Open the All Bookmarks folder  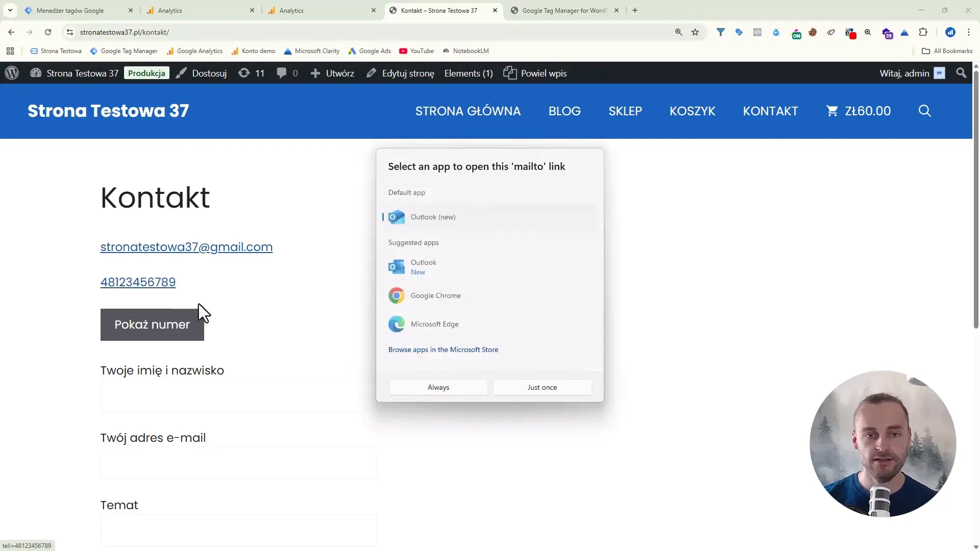pyautogui.click(x=947, y=51)
